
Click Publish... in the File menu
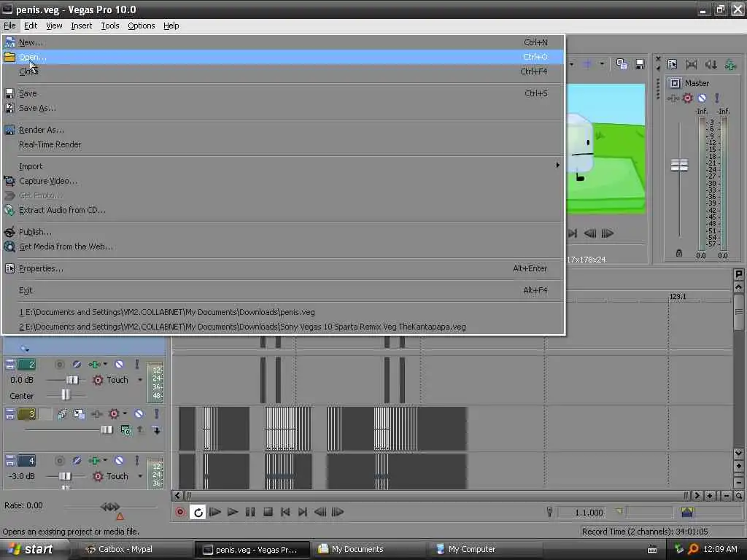tap(284, 232)
